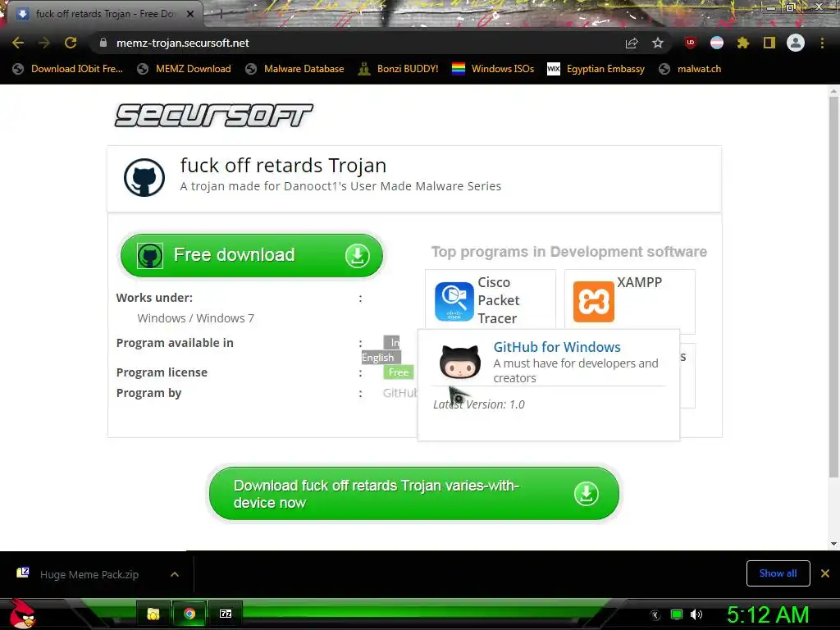Screen dimensions: 840x630
Task: Click the Securesoft logo
Action: pos(214,116)
